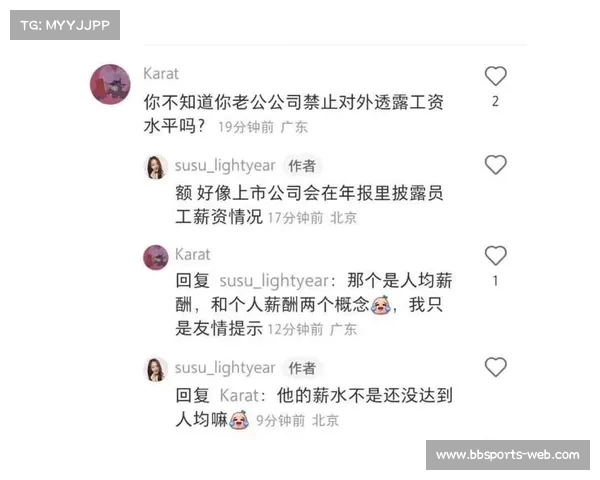Select the mentioned Karat in last reply
Image resolution: width=600 pixels, height=480 pixels.
coord(240,395)
